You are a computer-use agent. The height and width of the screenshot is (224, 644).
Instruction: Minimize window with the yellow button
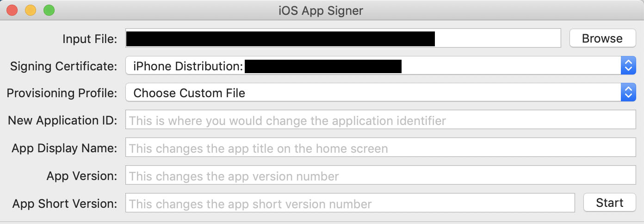(x=31, y=10)
